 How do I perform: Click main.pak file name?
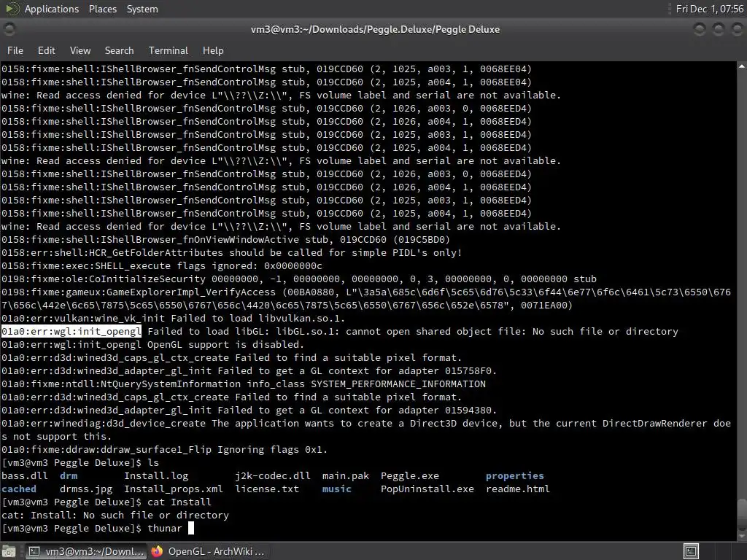[345, 475]
